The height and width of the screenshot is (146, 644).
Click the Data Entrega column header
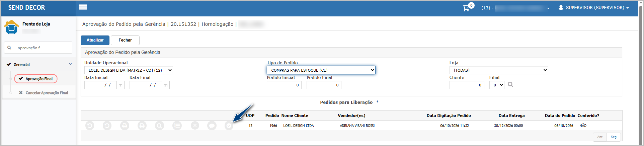pos(511,116)
